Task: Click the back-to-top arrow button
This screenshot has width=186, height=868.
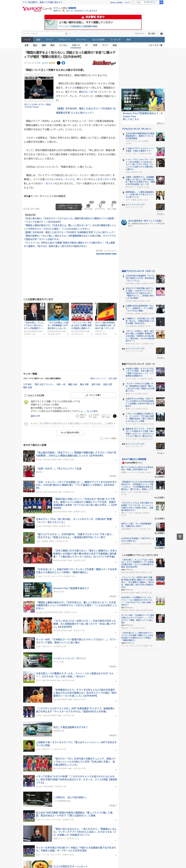Action: 180,536
